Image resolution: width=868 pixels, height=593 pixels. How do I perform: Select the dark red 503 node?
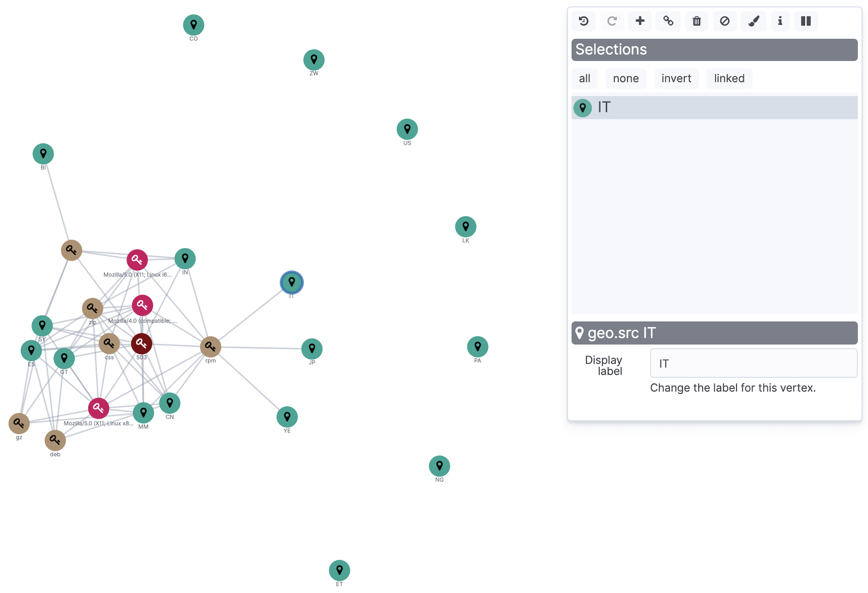[141, 344]
